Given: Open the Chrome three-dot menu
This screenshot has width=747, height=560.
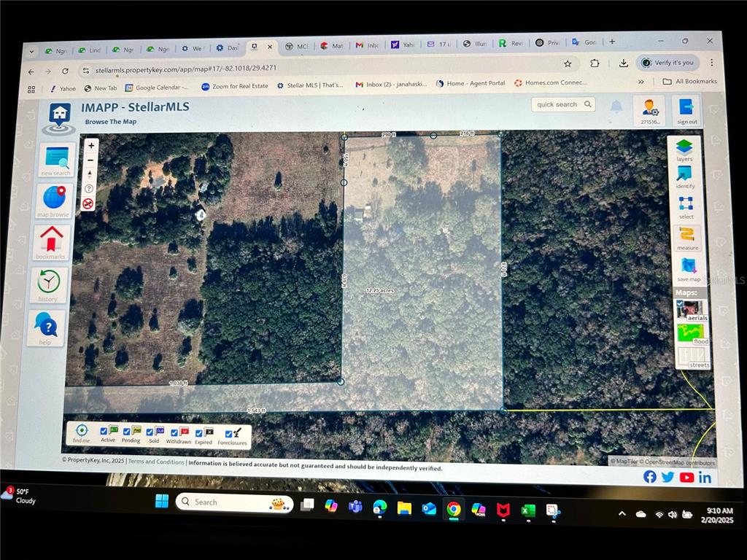Looking at the screenshot, I should (711, 63).
